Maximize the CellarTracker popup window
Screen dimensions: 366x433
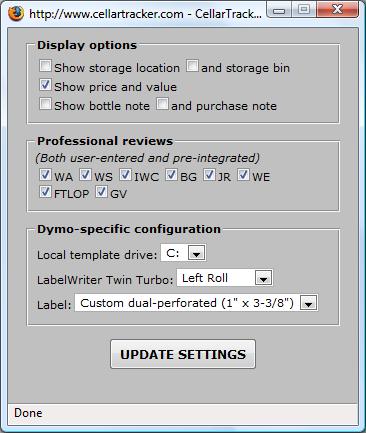[x=304, y=10]
